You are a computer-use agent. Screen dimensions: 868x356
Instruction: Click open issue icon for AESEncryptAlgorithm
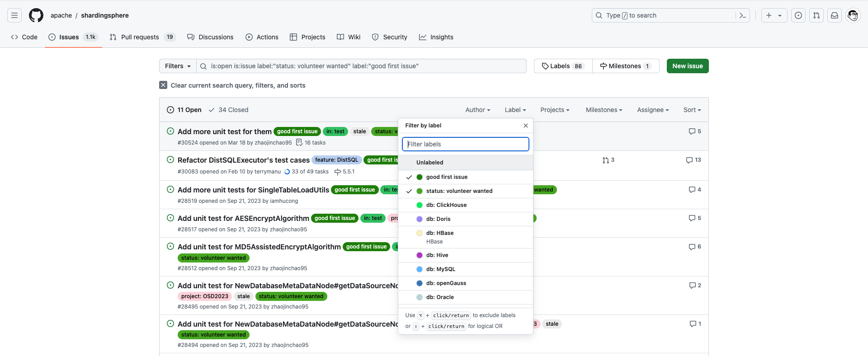tap(170, 218)
